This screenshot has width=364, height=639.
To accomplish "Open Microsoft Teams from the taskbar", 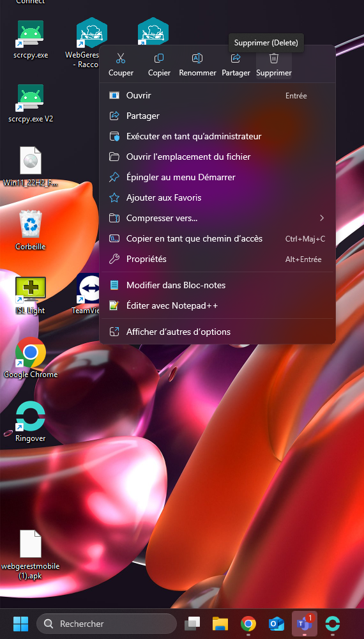I will (305, 624).
